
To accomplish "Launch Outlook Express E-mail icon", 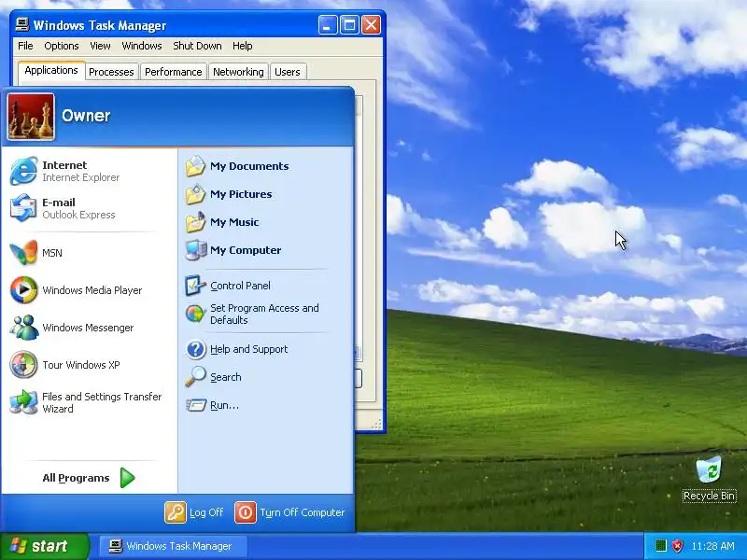I will (23, 208).
